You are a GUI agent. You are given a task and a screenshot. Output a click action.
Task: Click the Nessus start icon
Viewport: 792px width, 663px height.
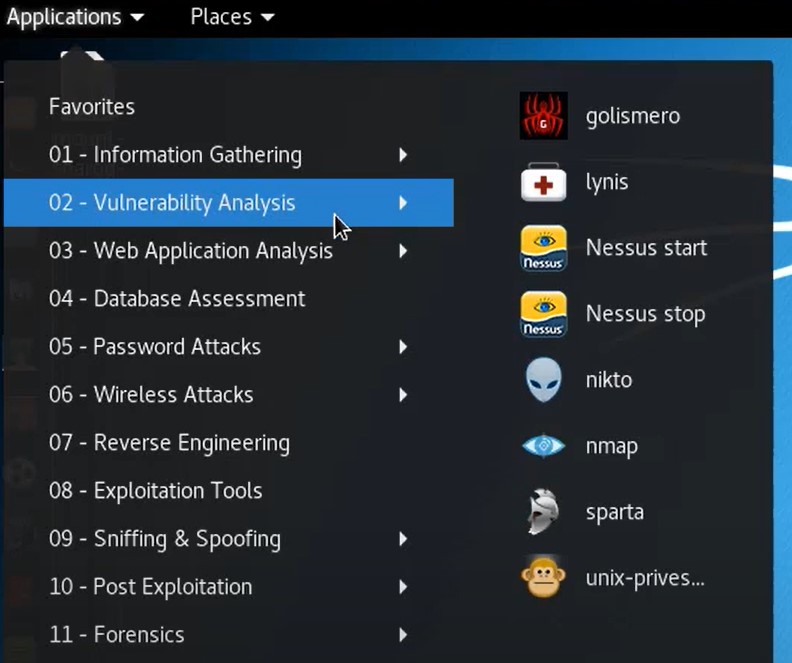point(543,248)
